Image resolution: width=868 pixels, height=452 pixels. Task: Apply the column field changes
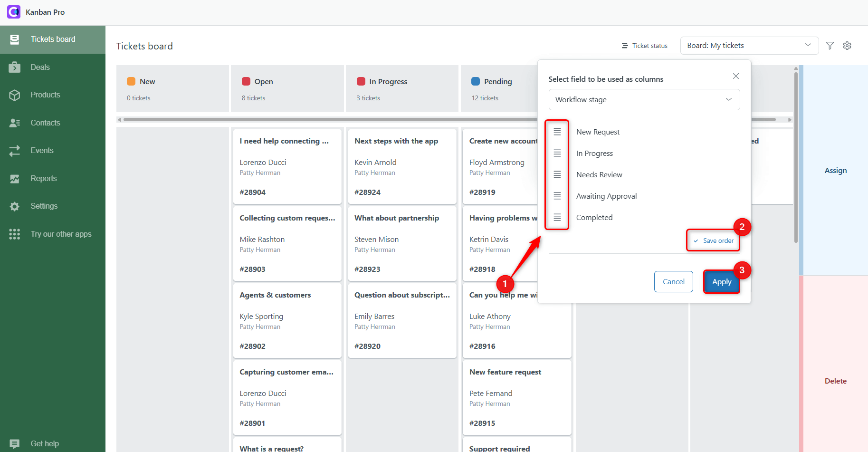721,281
